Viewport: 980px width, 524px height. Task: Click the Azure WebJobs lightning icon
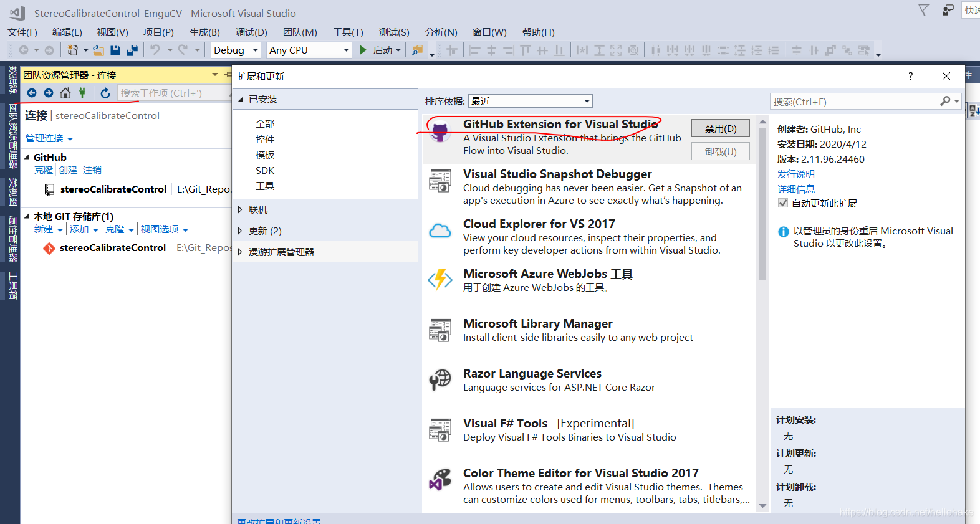440,280
